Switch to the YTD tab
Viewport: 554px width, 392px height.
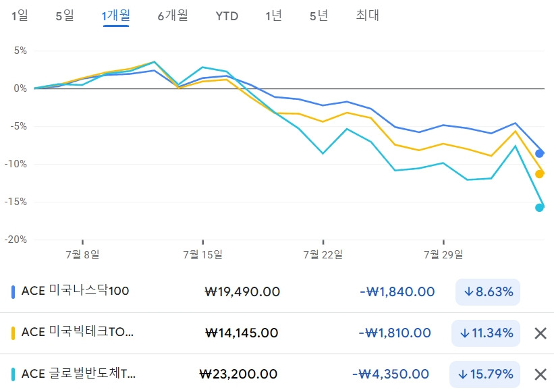tap(227, 16)
